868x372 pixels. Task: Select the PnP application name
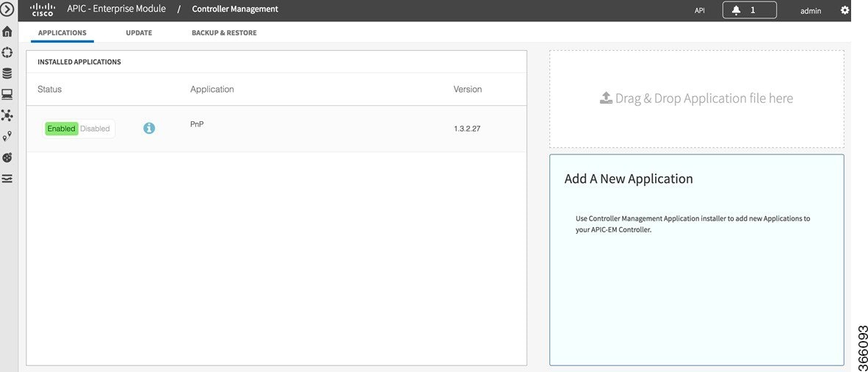coord(197,124)
